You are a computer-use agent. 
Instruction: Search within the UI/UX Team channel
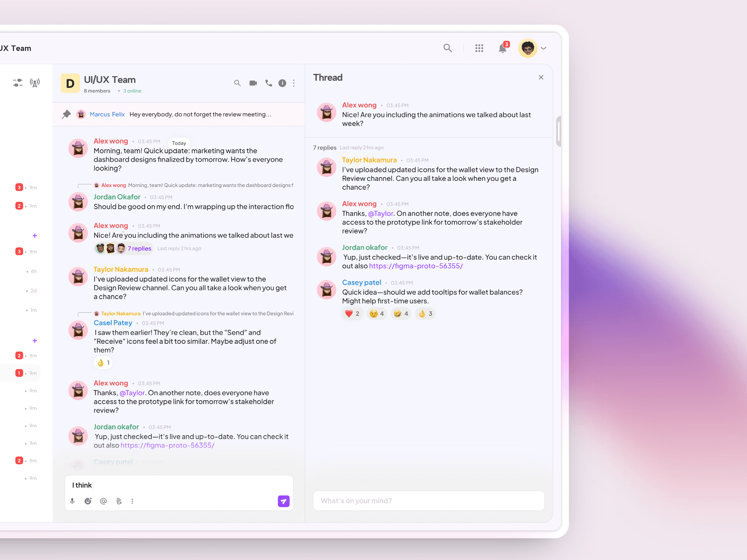coord(237,83)
